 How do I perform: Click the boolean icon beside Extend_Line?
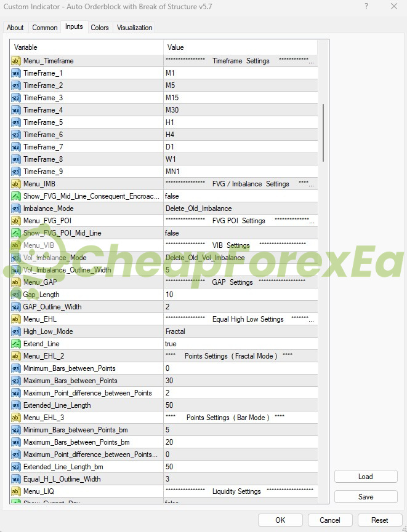pos(15,344)
